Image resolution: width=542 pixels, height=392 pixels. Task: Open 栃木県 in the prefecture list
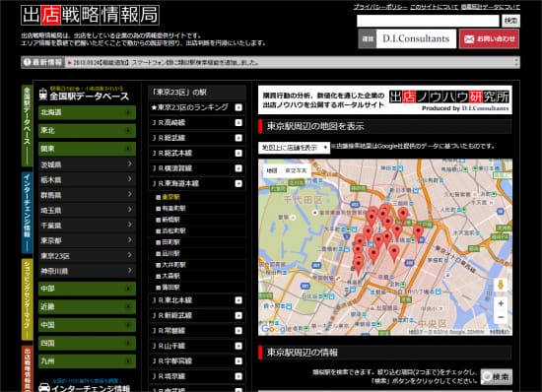pyautogui.click(x=87, y=179)
